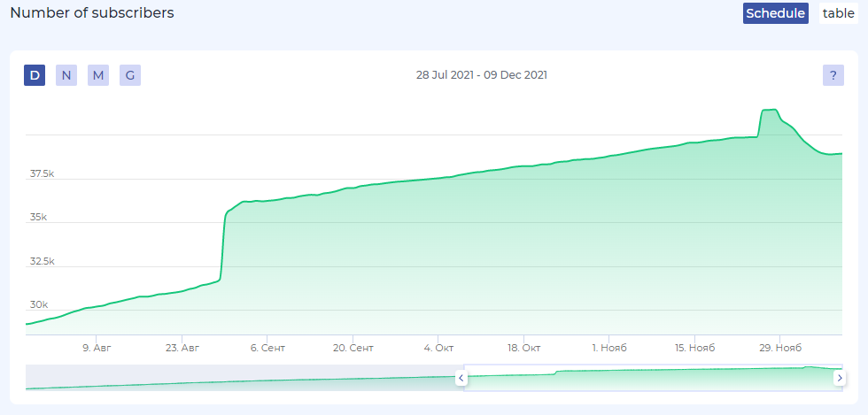Click the 15. Нояб date label
The height and width of the screenshot is (415, 868).
[694, 348]
